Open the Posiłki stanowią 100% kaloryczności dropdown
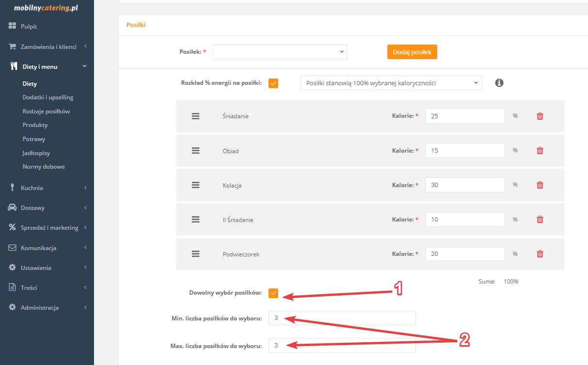Viewport: 588px width, 365px height. 391,83
